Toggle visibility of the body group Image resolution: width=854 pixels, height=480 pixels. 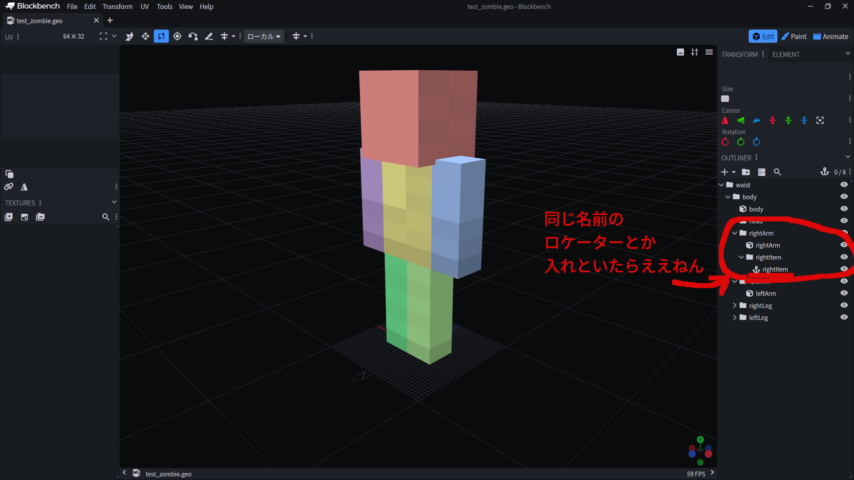click(x=844, y=197)
